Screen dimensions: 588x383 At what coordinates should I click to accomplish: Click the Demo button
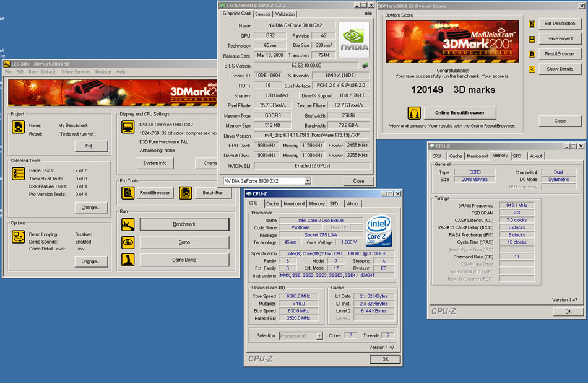pos(184,242)
